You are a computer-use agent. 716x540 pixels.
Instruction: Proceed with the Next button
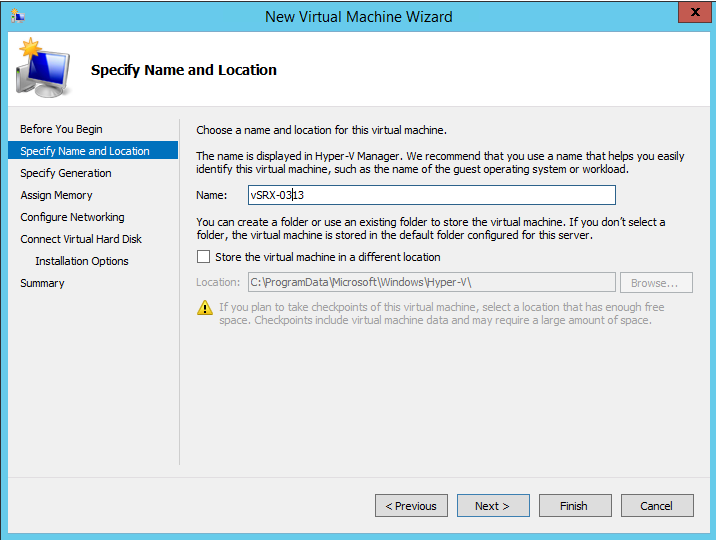pyautogui.click(x=493, y=506)
